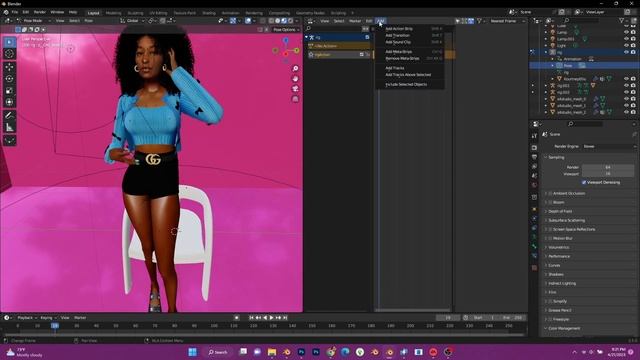Click the Render samples value field
Screen dimensions: 640x360
click(x=608, y=167)
